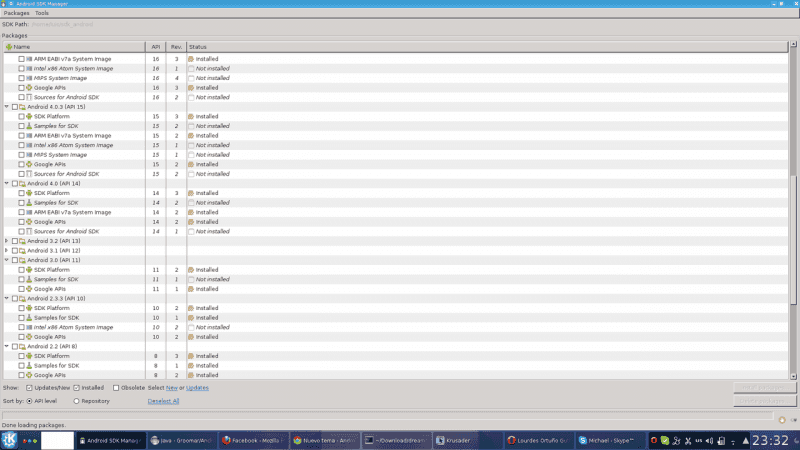Click the Delete packages button

pyautogui.click(x=765, y=401)
